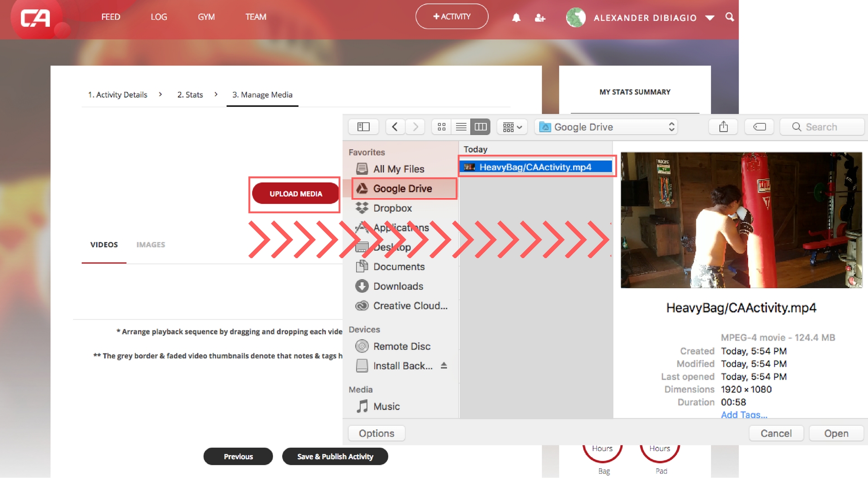Image resolution: width=868 pixels, height=488 pixels.
Task: Go to step 1 Activity Details
Action: pyautogui.click(x=118, y=95)
